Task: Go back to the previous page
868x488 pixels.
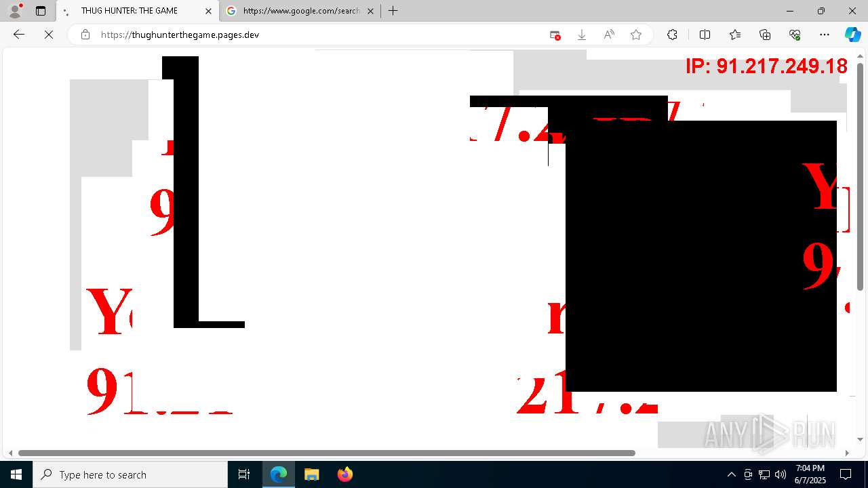Action: coord(19,35)
